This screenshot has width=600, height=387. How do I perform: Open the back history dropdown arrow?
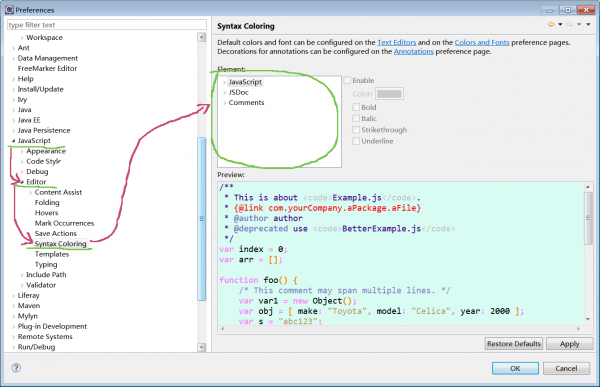[560, 24]
